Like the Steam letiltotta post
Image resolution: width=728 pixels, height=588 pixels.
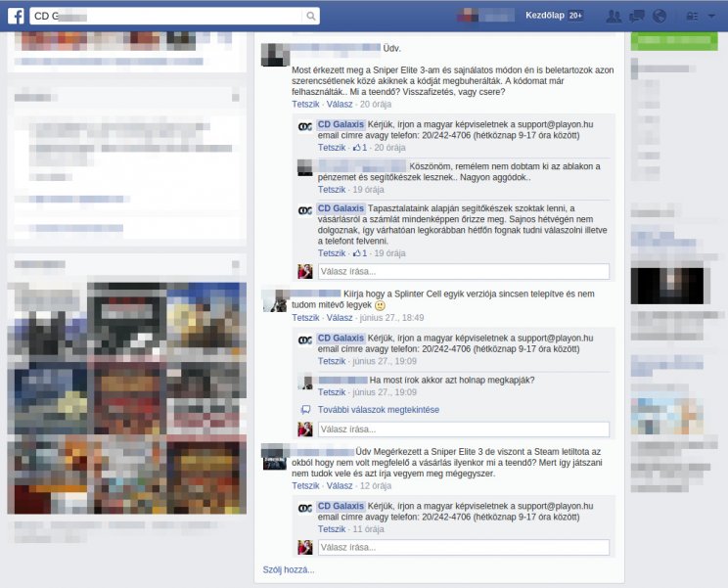coord(305,486)
